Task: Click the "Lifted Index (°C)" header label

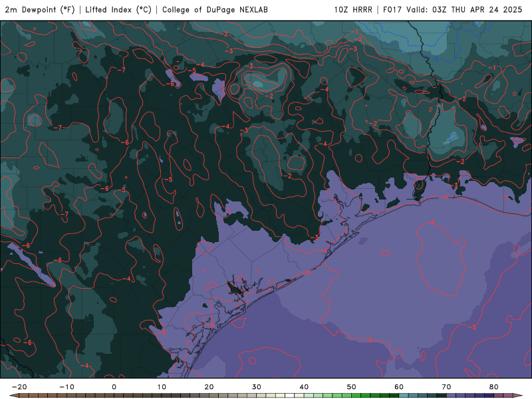Action: [x=118, y=10]
